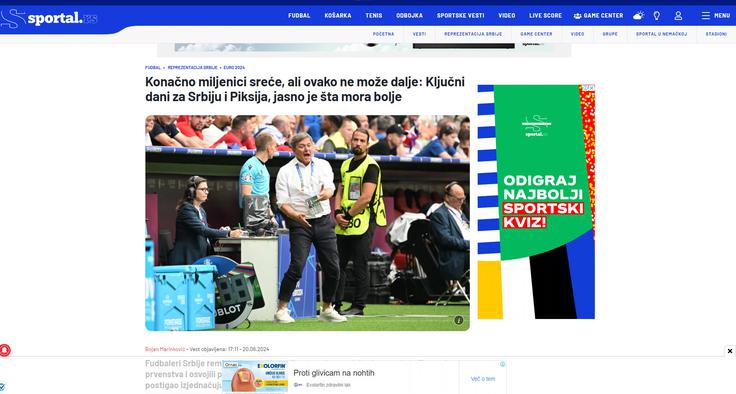Click the sportal.rs logo

pos(49,18)
